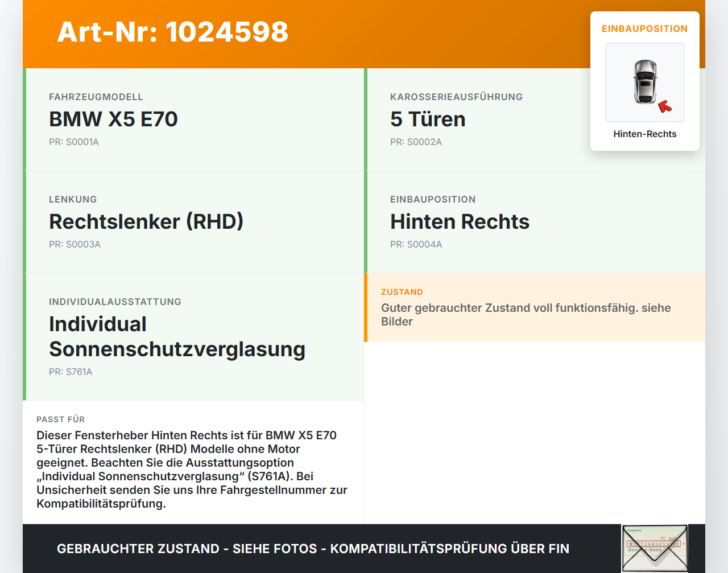Click the PASST FÜR label
The height and width of the screenshot is (573, 728).
pos(60,419)
